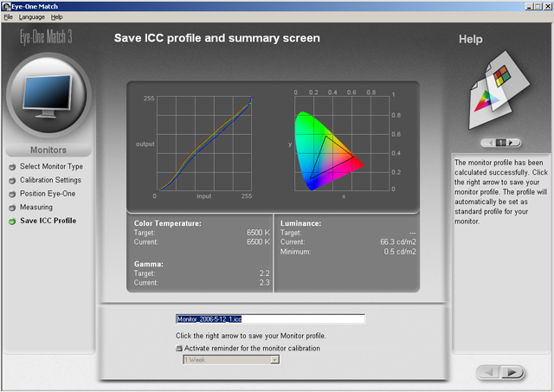The width and height of the screenshot is (554, 392).
Task: Click the Gamma target value 2.2
Action: 264,273
